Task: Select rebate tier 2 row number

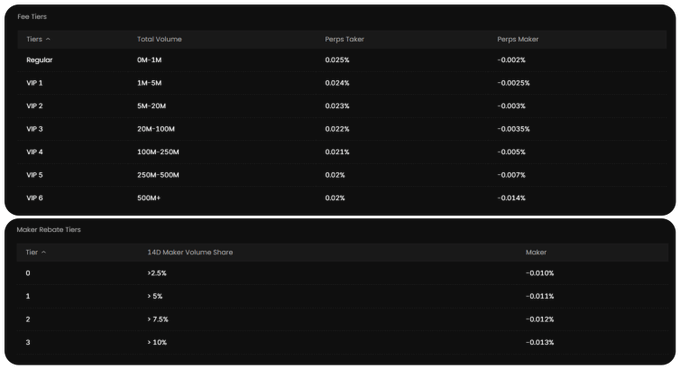Action: click(28, 320)
